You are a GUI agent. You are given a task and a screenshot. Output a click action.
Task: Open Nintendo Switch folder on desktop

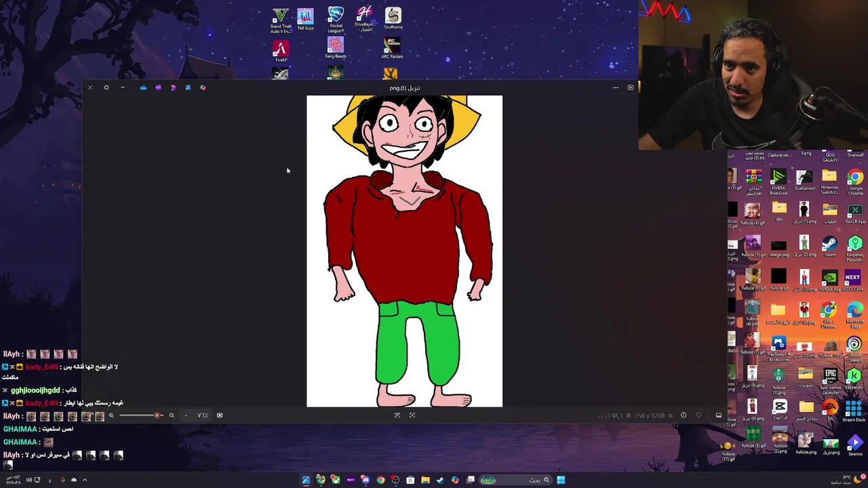click(829, 183)
